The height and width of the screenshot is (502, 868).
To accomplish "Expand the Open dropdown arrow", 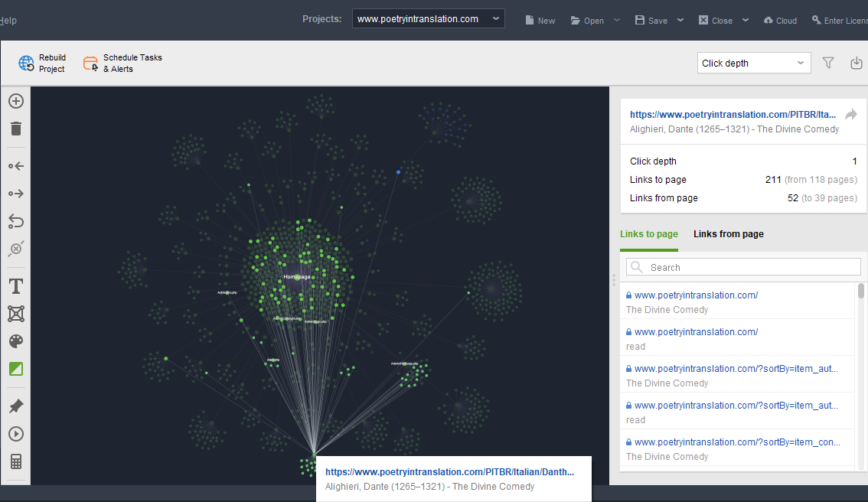I will [617, 21].
